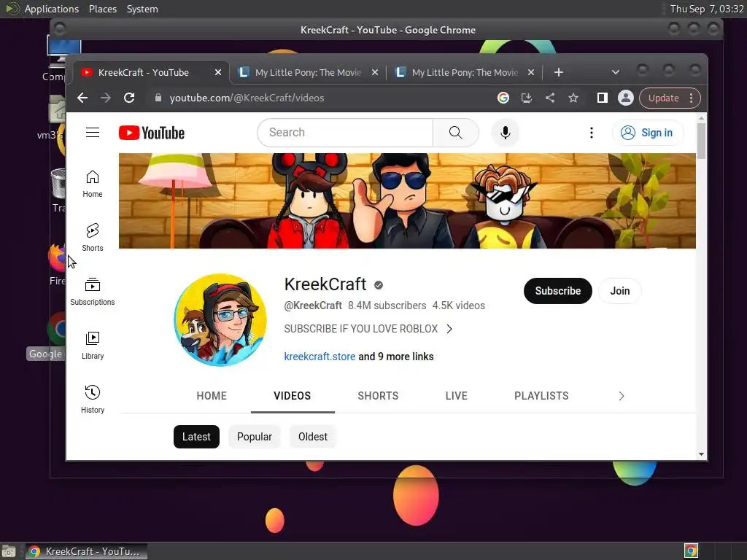Viewport: 747px width, 560px height.
Task: Open YouTube settings three-dot menu
Action: click(591, 133)
